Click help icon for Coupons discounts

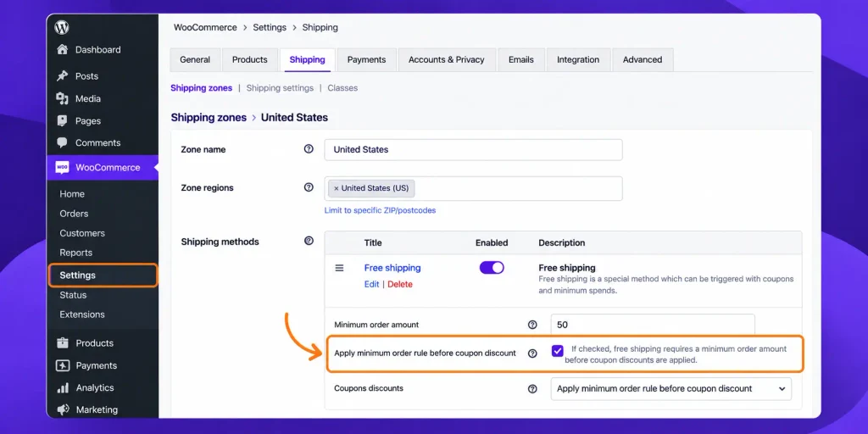(532, 389)
